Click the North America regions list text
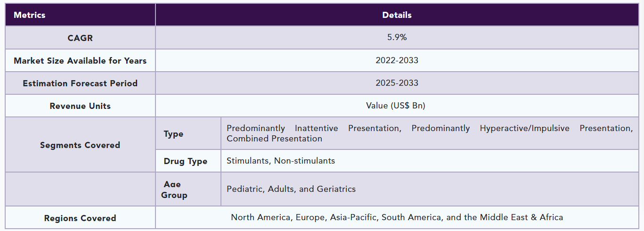The height and width of the screenshot is (231, 644). coord(397,217)
